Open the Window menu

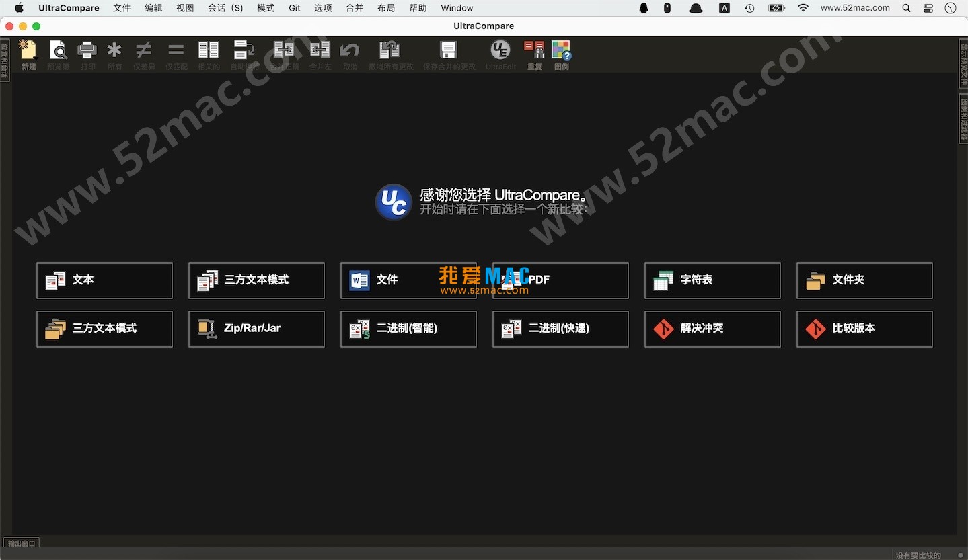457,8
